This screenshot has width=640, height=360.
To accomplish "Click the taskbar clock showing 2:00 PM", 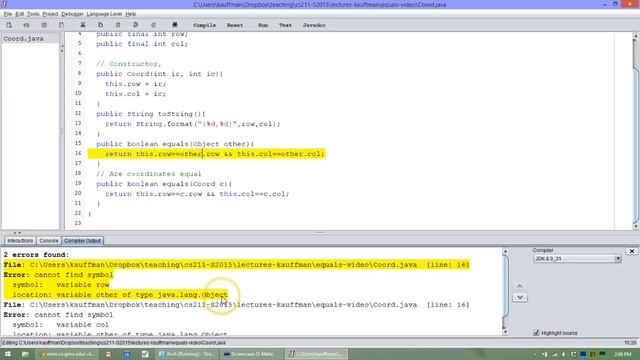I will (622, 354).
